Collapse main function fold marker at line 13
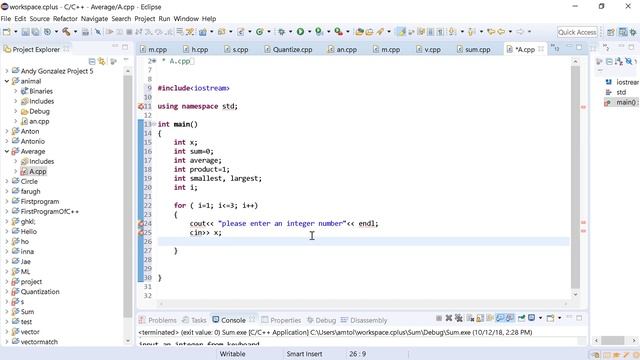The width and height of the screenshot is (640, 360). [x=154, y=124]
